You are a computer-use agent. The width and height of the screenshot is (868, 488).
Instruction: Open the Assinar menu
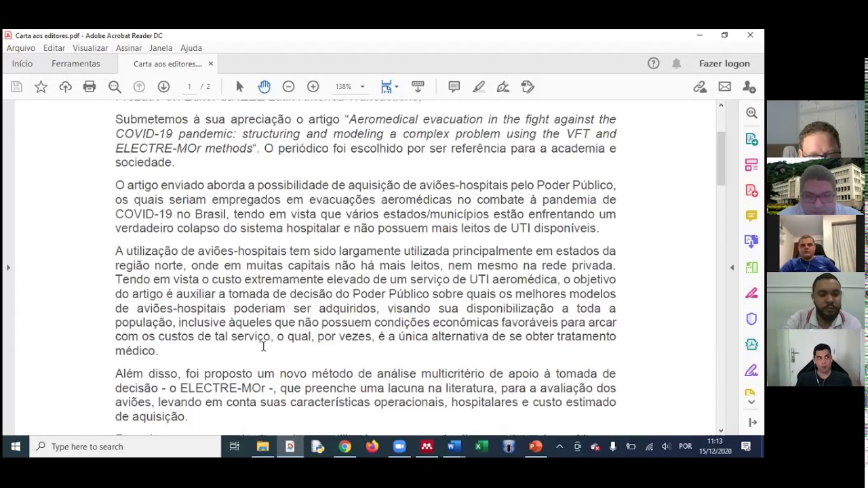(x=129, y=48)
